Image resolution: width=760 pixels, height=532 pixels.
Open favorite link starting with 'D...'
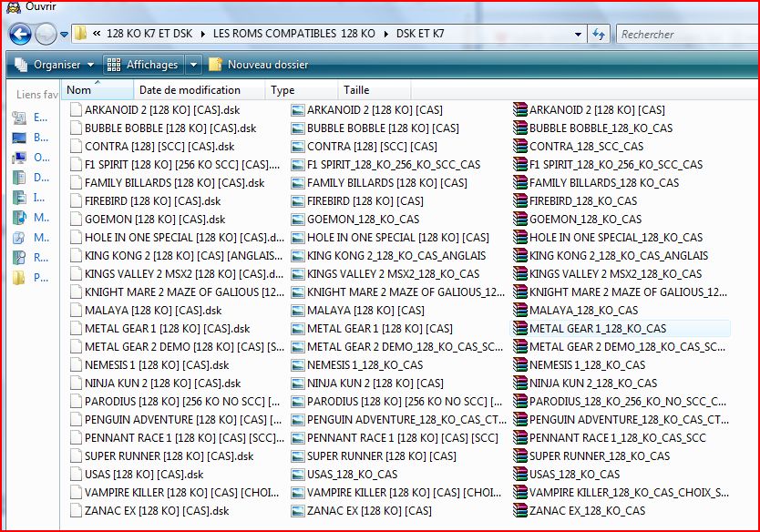pyautogui.click(x=30, y=178)
